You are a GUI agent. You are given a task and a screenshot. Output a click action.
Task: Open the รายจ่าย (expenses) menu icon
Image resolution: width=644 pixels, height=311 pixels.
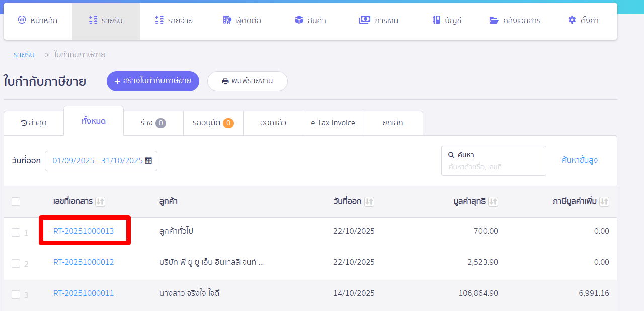coord(159,20)
